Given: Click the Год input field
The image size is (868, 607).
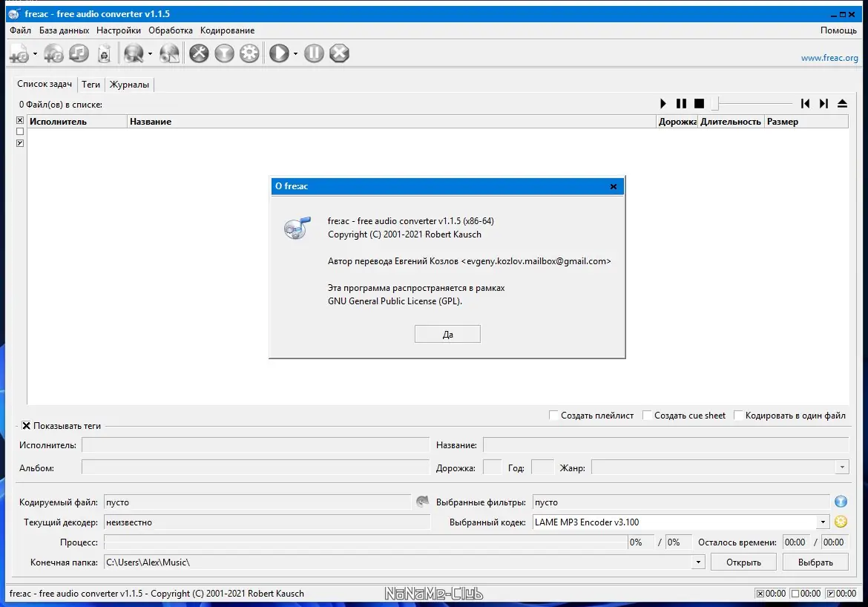Looking at the screenshot, I should [542, 467].
